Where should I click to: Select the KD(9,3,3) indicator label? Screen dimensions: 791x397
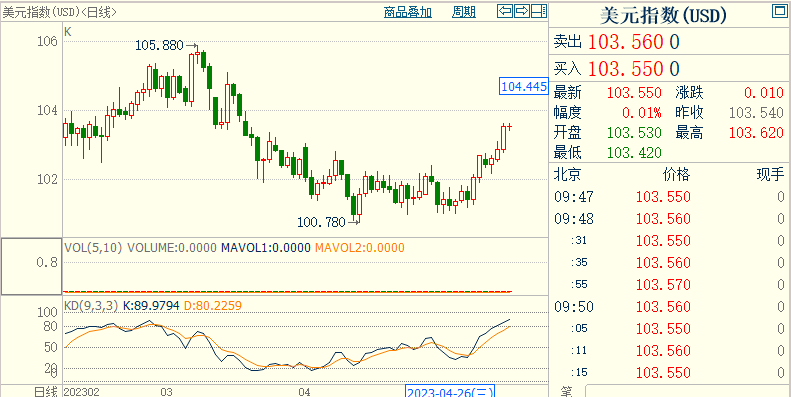tap(91, 305)
